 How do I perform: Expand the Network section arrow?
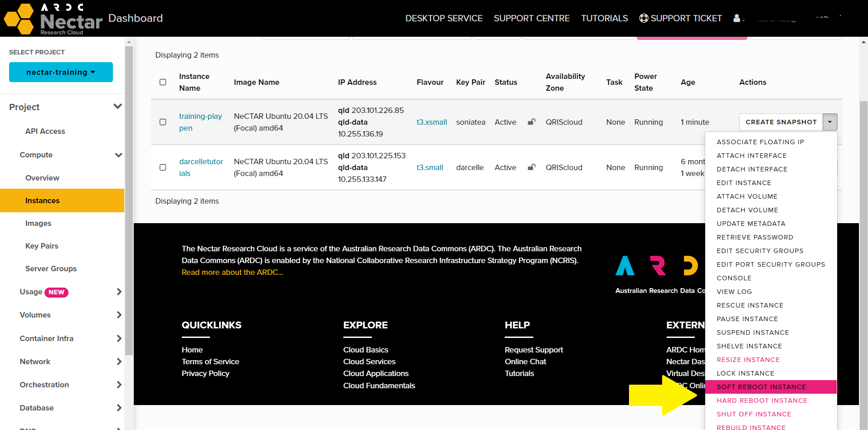pyautogui.click(x=119, y=362)
